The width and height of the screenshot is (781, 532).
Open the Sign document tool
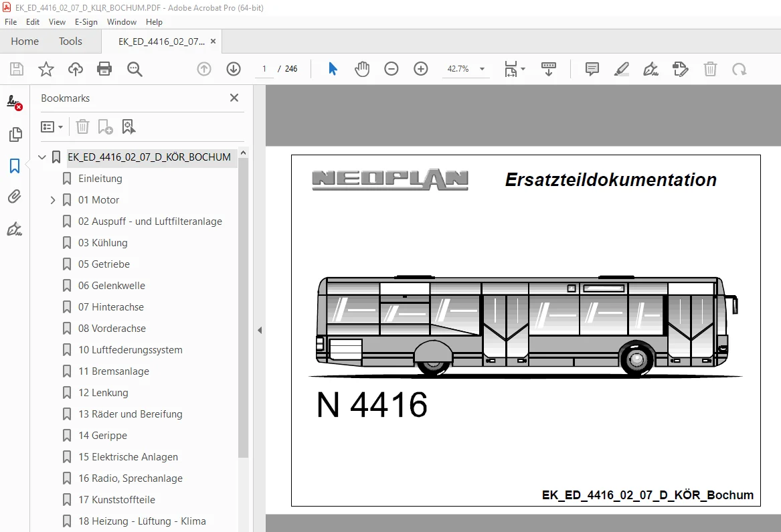click(650, 69)
